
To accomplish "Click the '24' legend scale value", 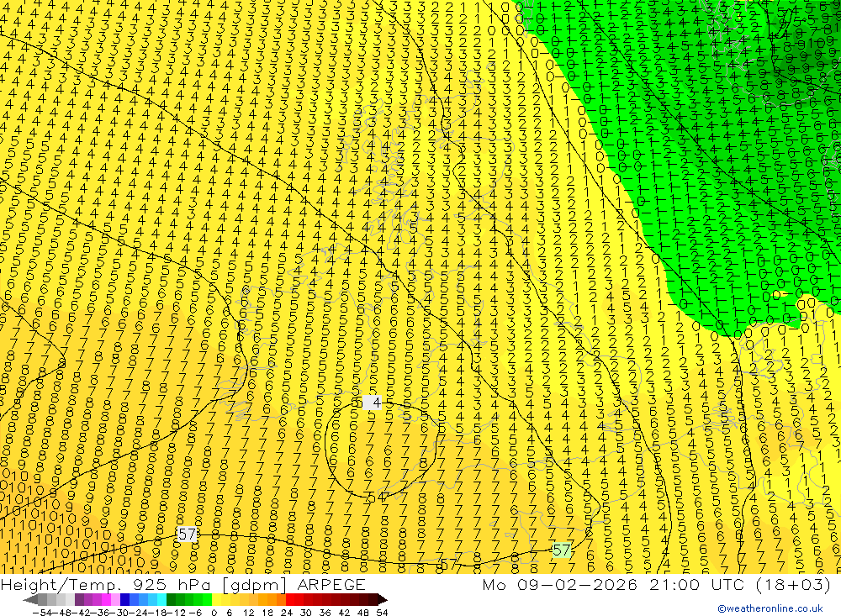I will tap(287, 613).
